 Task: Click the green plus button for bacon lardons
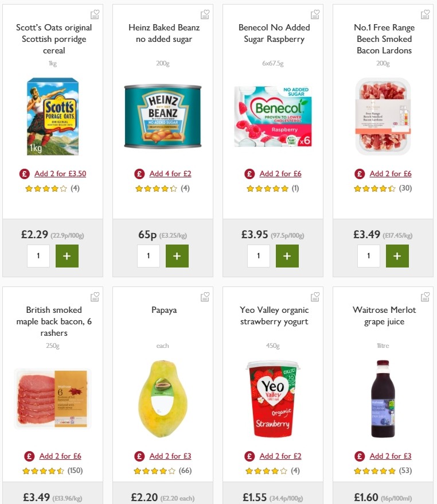(397, 256)
